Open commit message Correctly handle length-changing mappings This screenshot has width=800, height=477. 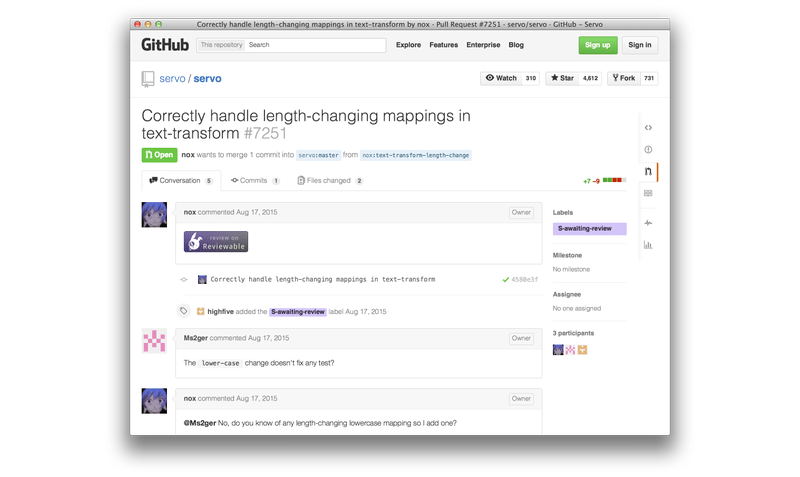tap(322, 280)
